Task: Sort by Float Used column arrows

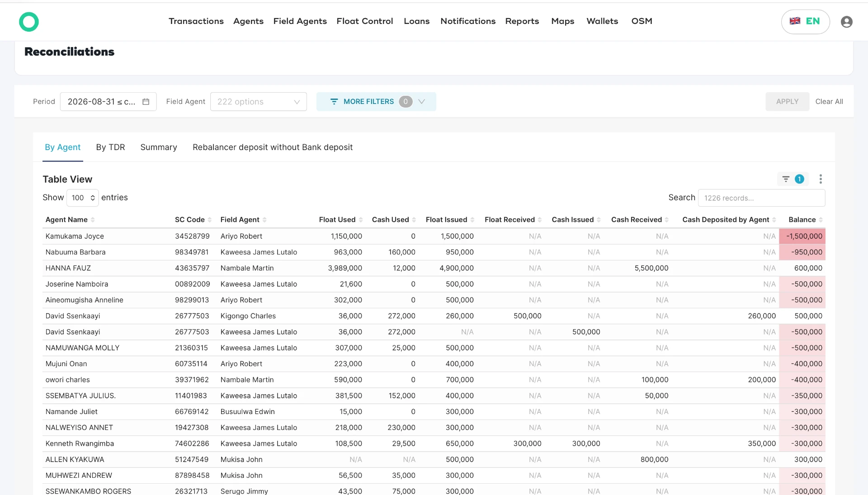Action: [x=361, y=220]
